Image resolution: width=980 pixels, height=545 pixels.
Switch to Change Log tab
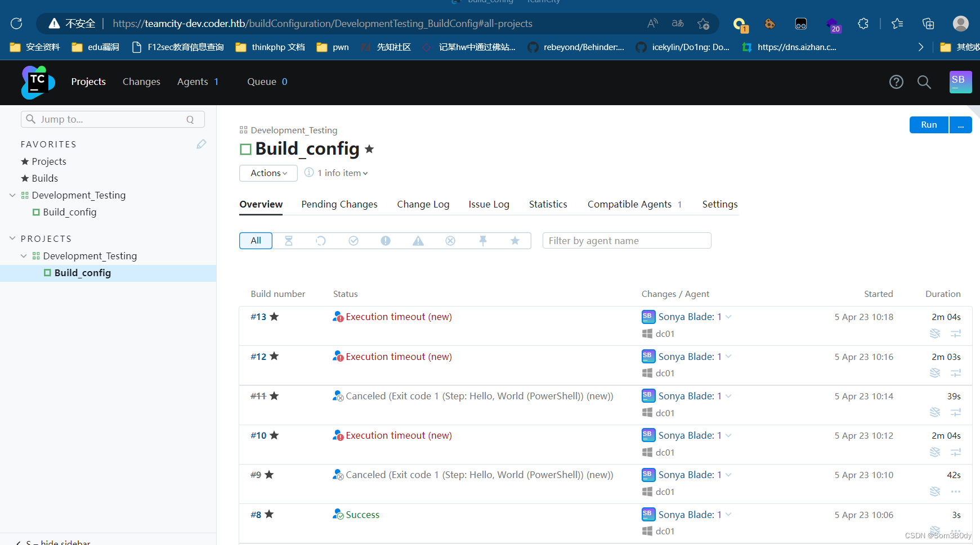point(423,204)
